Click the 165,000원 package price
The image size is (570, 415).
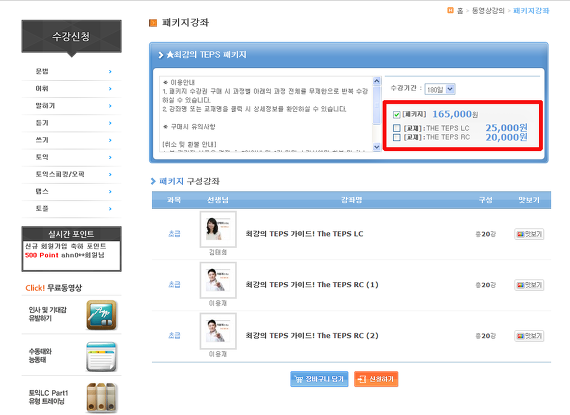pos(455,114)
